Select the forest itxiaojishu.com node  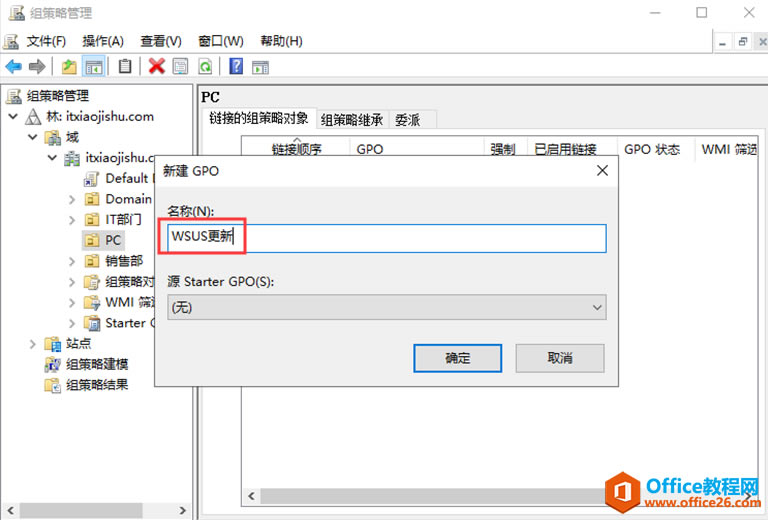(100, 117)
